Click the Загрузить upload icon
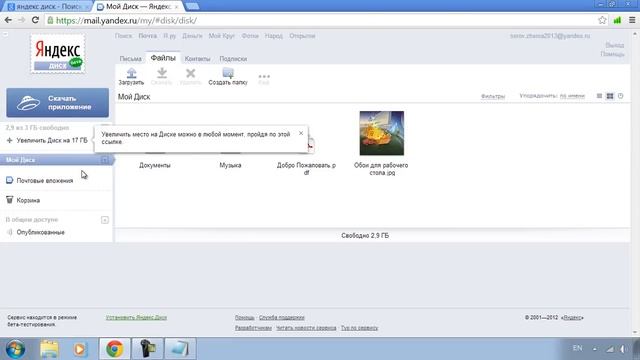This screenshot has width=640, height=360. (x=131, y=73)
